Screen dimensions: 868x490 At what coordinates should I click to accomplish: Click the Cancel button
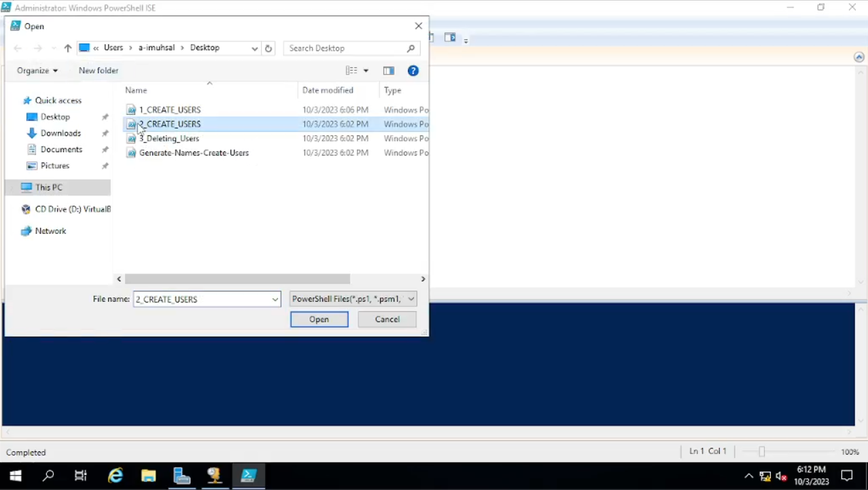click(387, 319)
